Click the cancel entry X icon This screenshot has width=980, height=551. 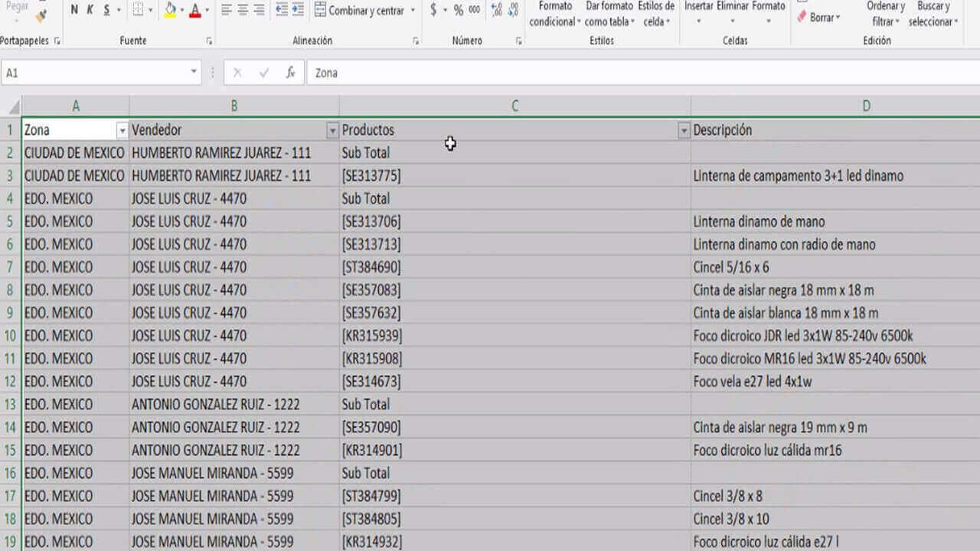click(237, 73)
